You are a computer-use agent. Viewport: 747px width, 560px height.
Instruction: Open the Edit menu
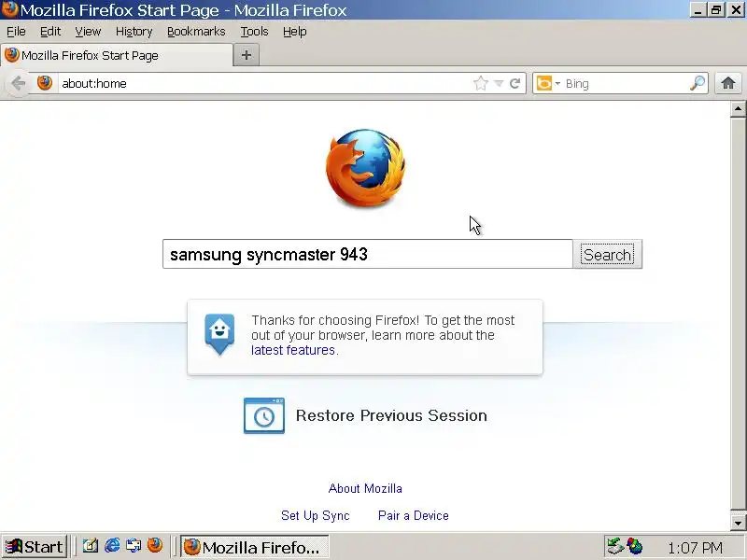pyautogui.click(x=50, y=32)
